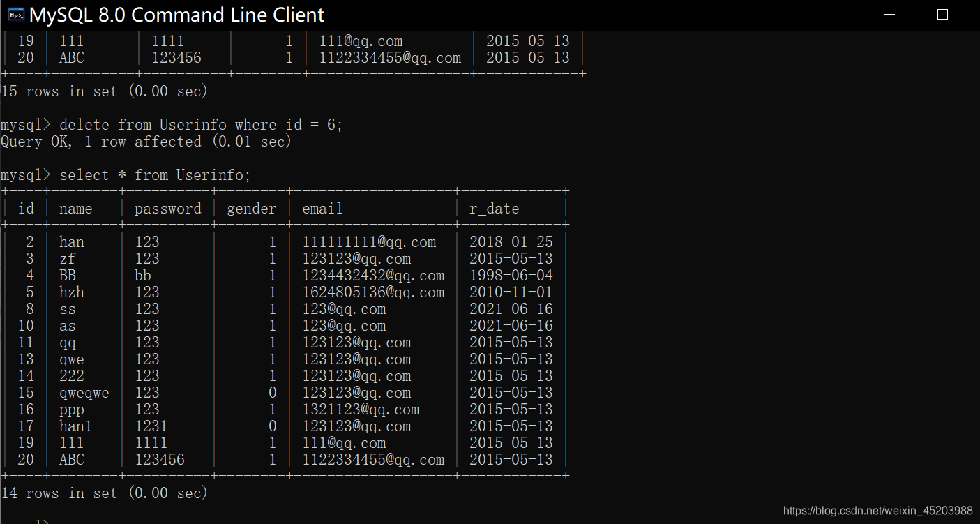The height and width of the screenshot is (524, 980).
Task: Click the email "123123@qq.com" in the zf row
Action: tap(356, 259)
